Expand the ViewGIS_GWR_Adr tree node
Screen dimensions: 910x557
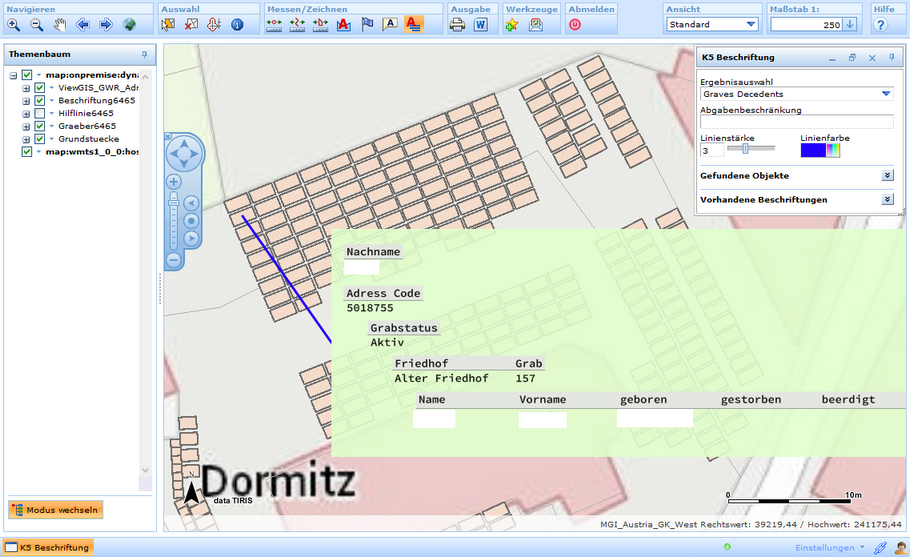[x=26, y=88]
